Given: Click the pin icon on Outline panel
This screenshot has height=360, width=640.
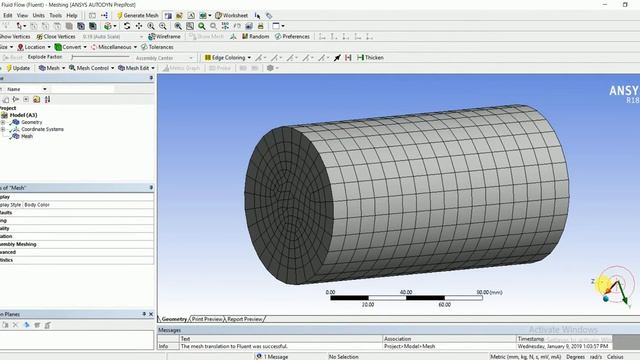Looking at the screenshot, I should [151, 78].
